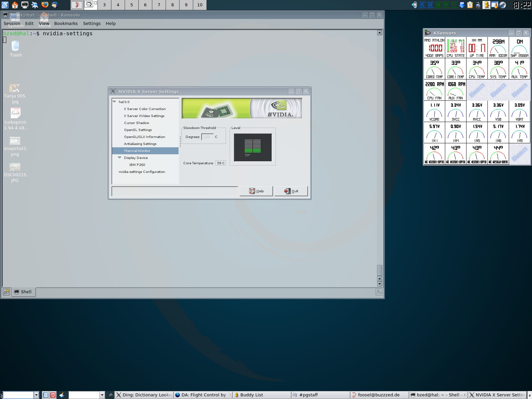Select X Server XVideo Settings tree item
This screenshot has height=399, width=532.
click(x=144, y=116)
